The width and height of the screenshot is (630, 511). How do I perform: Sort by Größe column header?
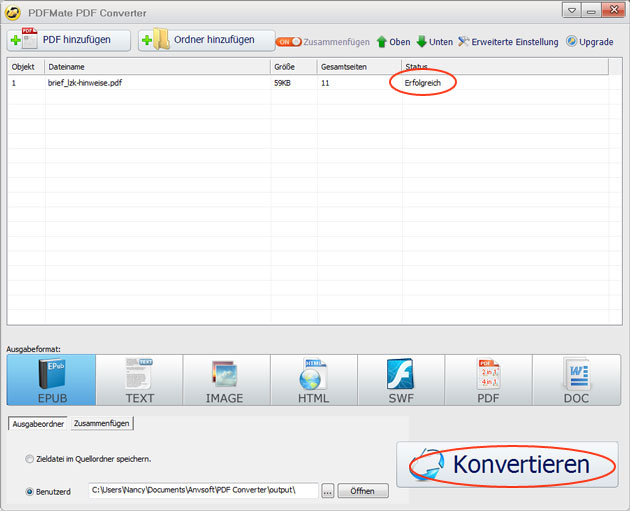coord(294,67)
